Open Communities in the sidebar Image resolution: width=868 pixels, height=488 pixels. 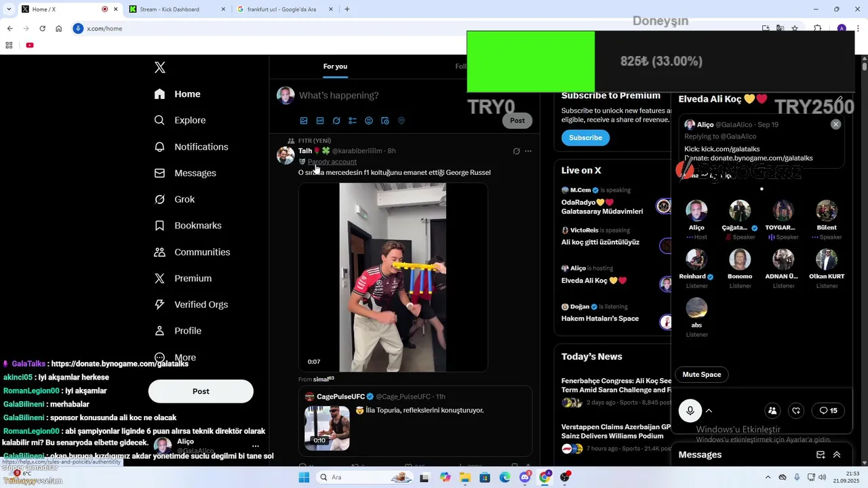pos(192,252)
